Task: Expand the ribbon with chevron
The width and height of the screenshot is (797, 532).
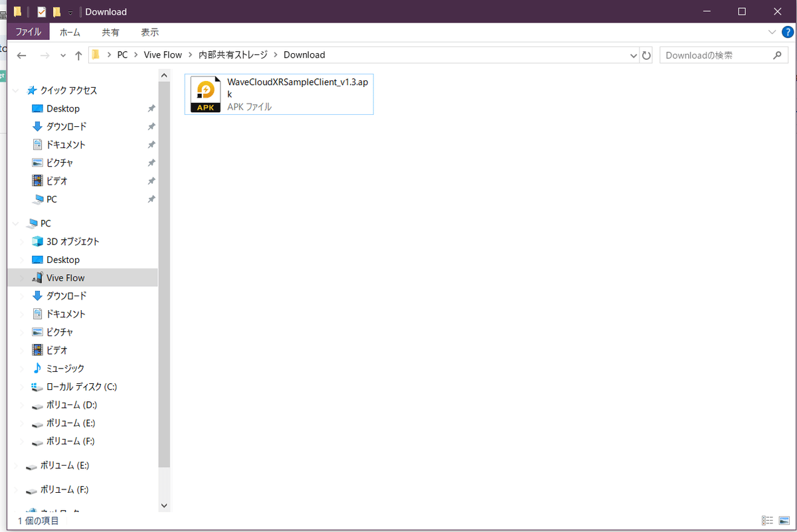Action: pos(772,32)
